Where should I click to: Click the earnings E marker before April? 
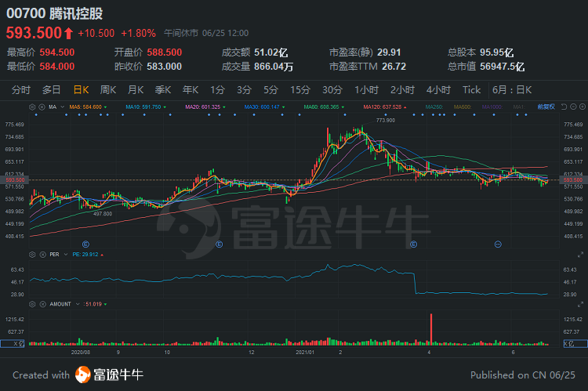[x=414, y=244]
